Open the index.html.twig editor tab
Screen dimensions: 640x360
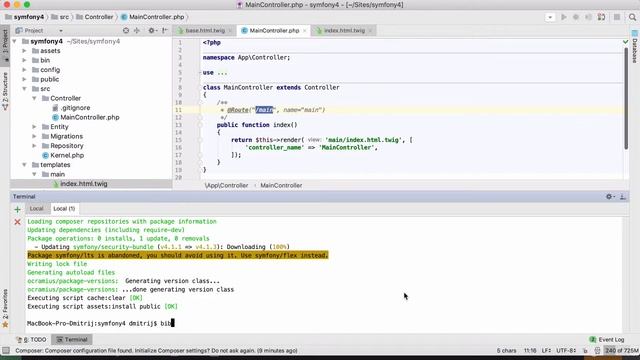coord(344,31)
